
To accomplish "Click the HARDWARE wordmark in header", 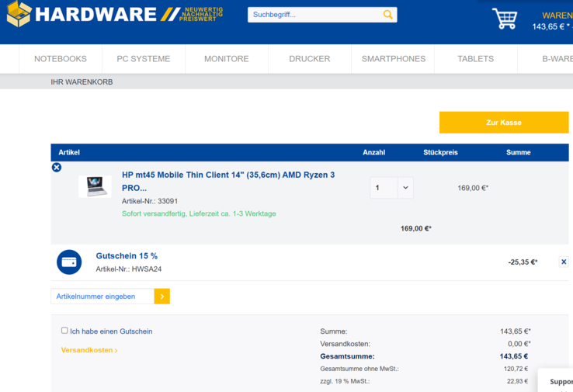I will click(95, 15).
